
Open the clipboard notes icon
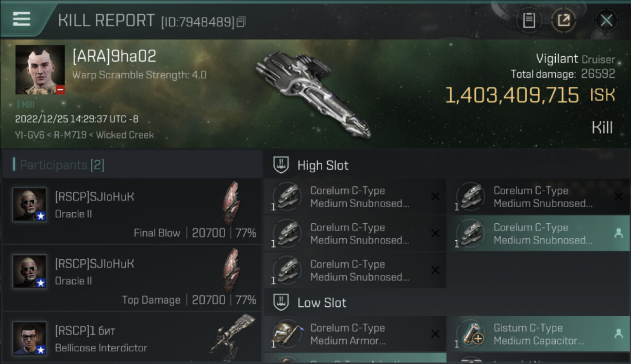529,20
